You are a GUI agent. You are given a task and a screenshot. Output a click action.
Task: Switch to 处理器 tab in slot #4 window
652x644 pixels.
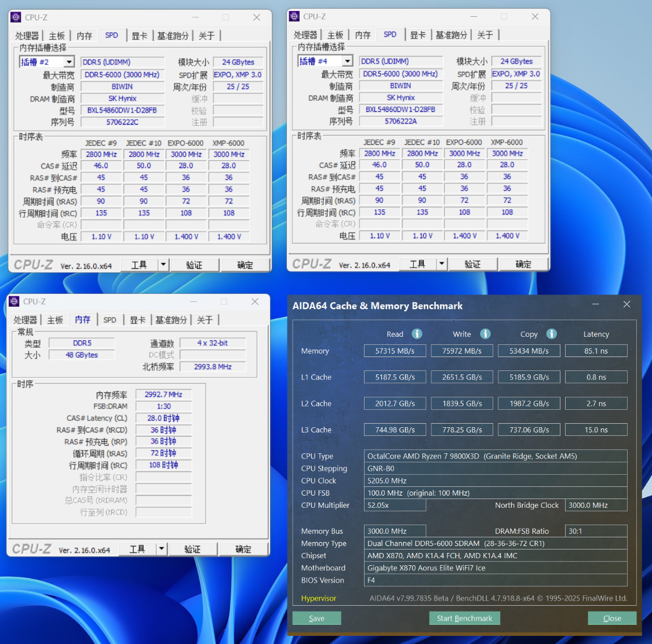[x=305, y=35]
